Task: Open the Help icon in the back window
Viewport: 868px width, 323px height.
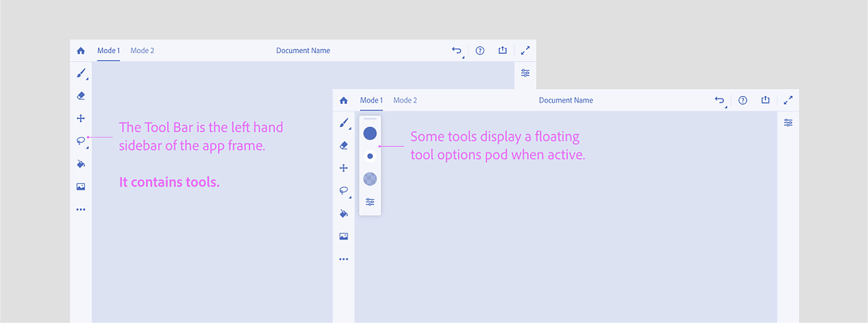Action: tap(480, 50)
